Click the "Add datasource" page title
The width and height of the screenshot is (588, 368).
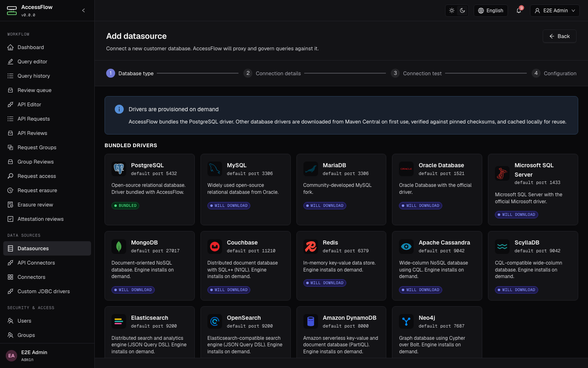(x=136, y=36)
